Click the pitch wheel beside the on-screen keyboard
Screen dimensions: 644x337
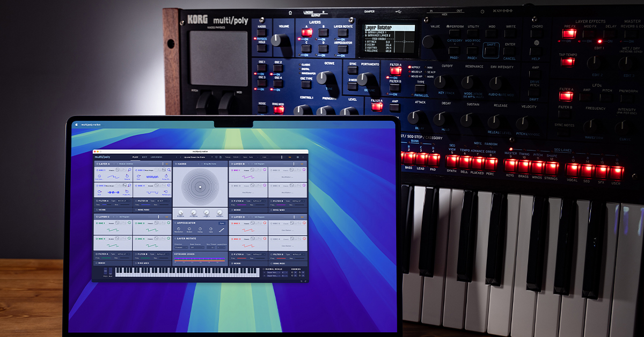(105, 272)
